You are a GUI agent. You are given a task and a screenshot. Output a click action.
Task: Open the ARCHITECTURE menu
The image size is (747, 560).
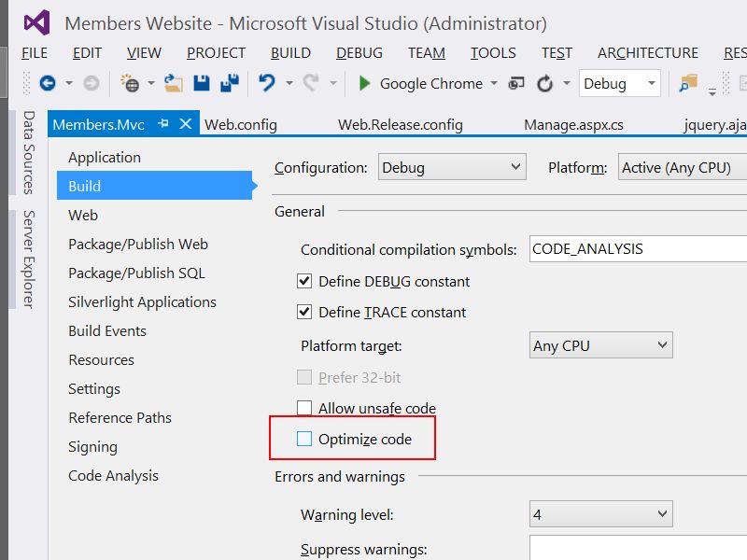pos(648,53)
